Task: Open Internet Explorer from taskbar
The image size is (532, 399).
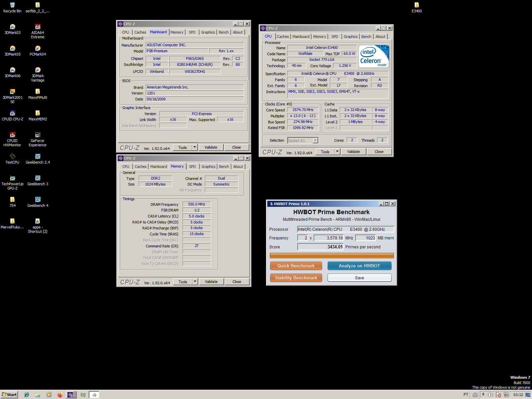Action: 27,395
